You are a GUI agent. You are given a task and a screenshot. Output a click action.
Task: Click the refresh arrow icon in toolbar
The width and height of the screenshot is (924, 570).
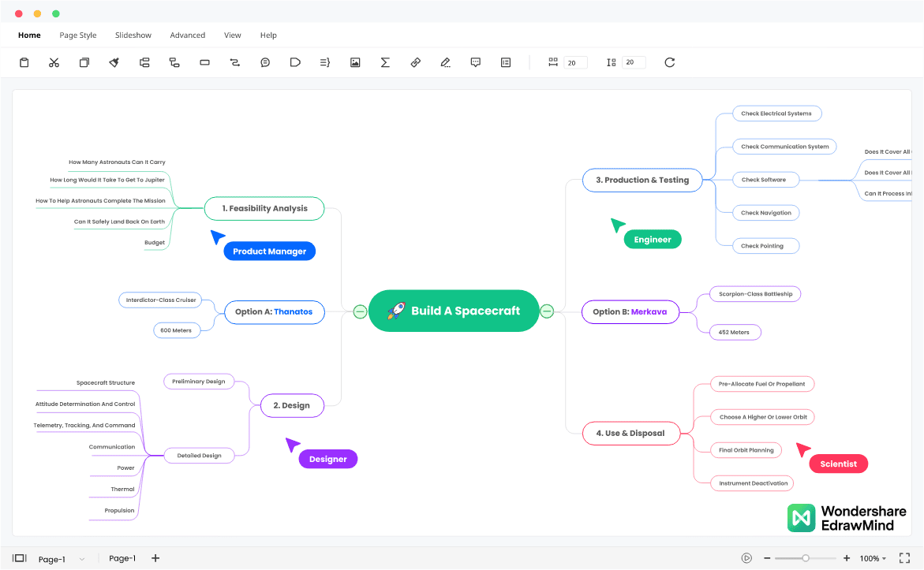tap(670, 62)
